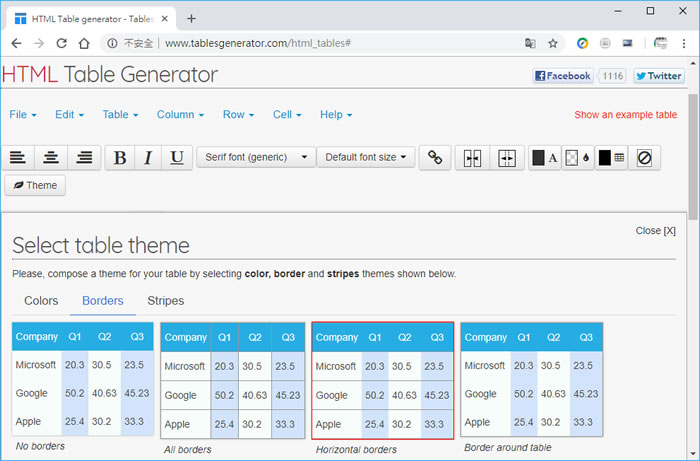Image resolution: width=700 pixels, height=461 pixels.
Task: Click the insert link chain icon
Action: point(435,158)
